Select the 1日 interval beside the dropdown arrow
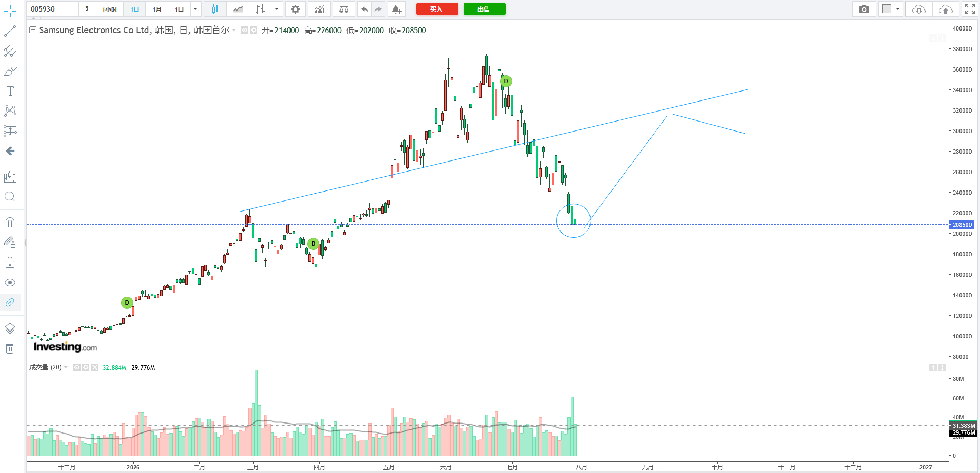 pos(179,9)
